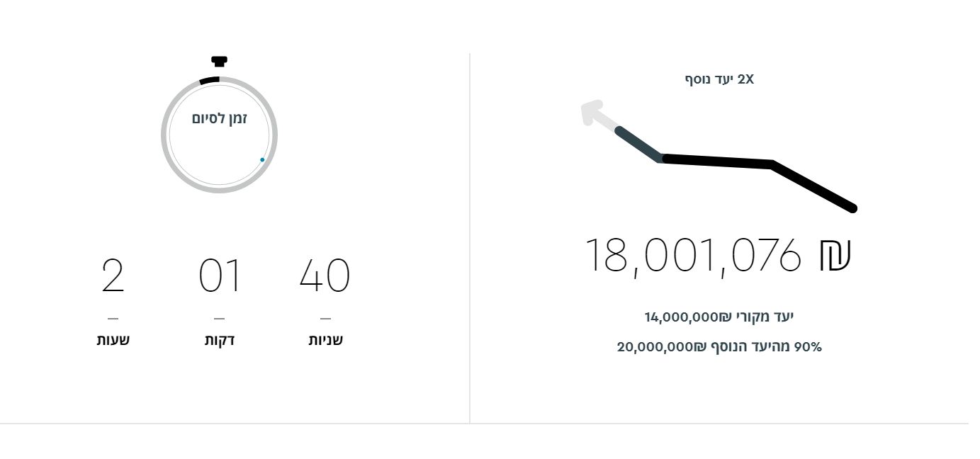Viewport: 980px width, 459px height.
Task: Click the stopwatch crown icon above the timer
Action: tap(219, 62)
